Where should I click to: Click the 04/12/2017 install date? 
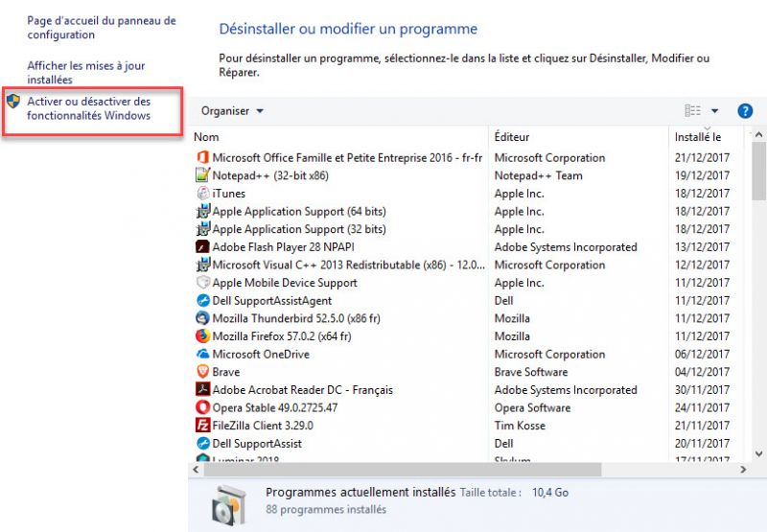[x=702, y=372]
